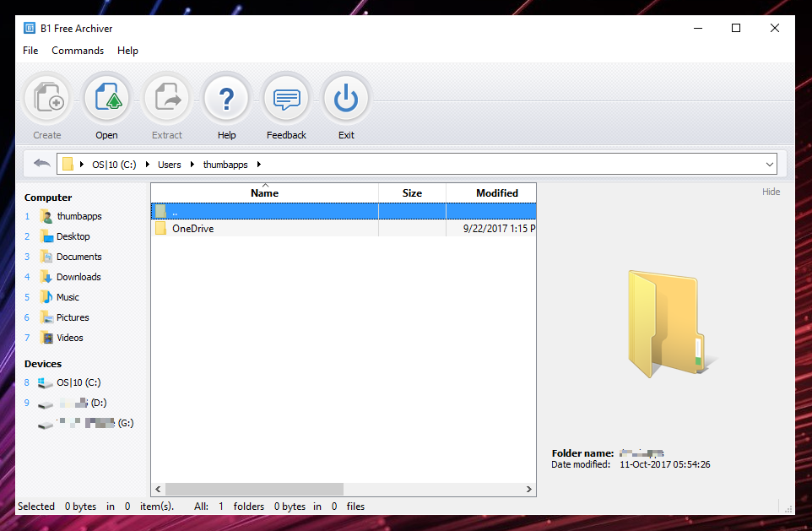Click the Desktop folder icon in sidebar
812x531 pixels.
(x=46, y=236)
